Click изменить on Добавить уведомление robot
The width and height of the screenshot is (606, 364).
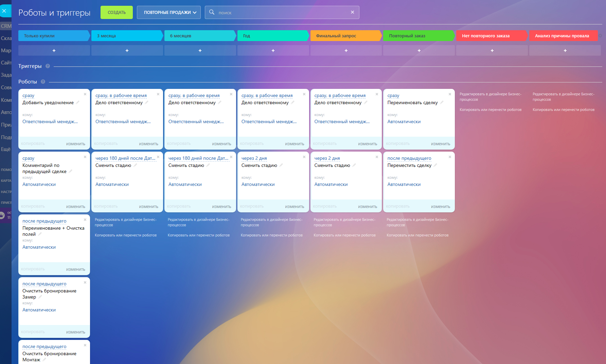coord(76,144)
